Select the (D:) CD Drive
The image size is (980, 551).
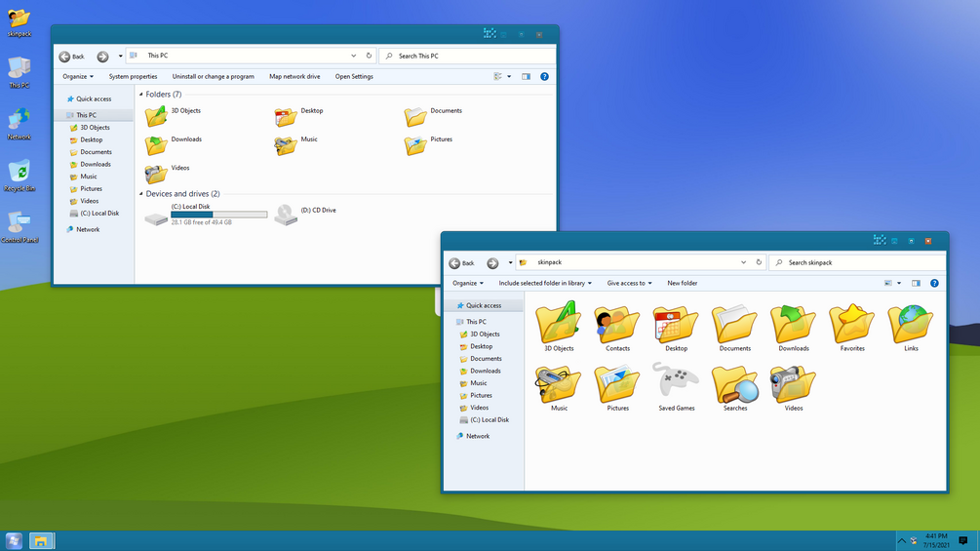[x=305, y=215]
